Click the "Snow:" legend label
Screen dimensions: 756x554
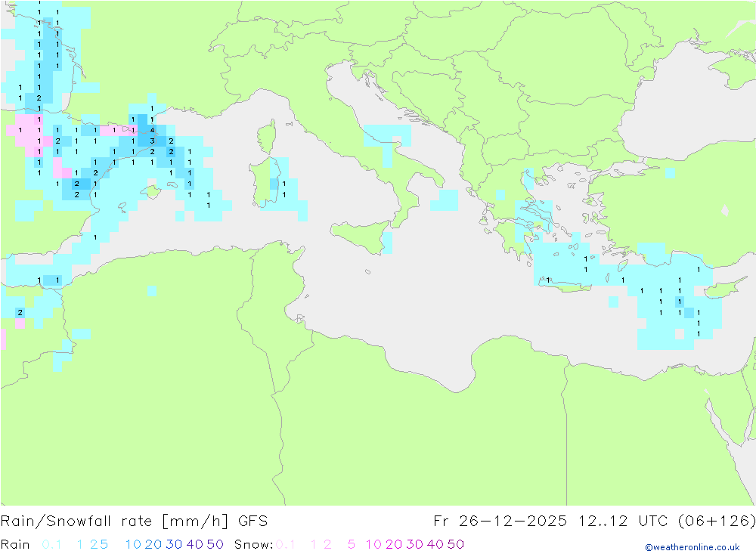[253, 544]
